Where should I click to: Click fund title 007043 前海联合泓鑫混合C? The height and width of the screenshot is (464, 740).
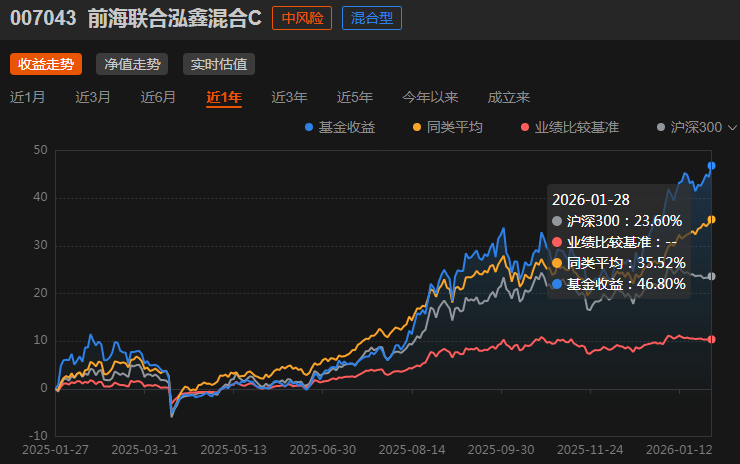click(x=136, y=18)
